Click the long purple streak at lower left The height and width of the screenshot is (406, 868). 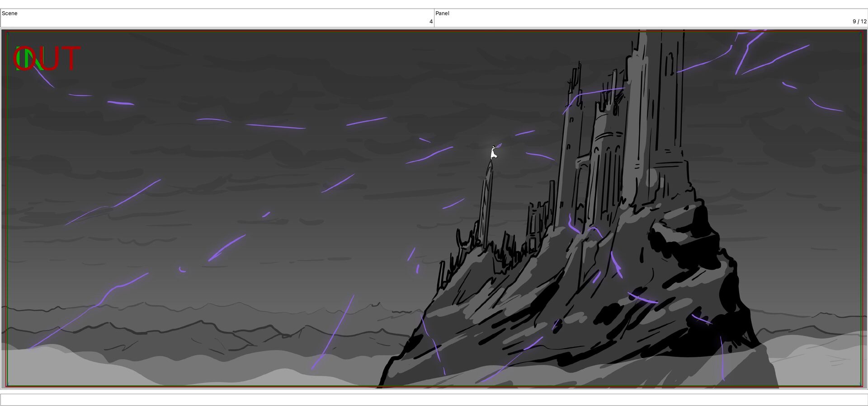point(88,311)
